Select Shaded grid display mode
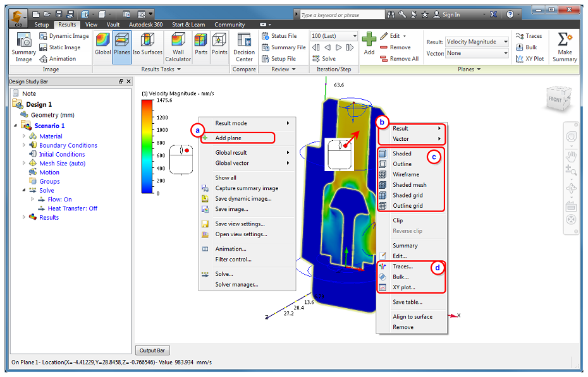Screen dimensions: 588x377 408,195
